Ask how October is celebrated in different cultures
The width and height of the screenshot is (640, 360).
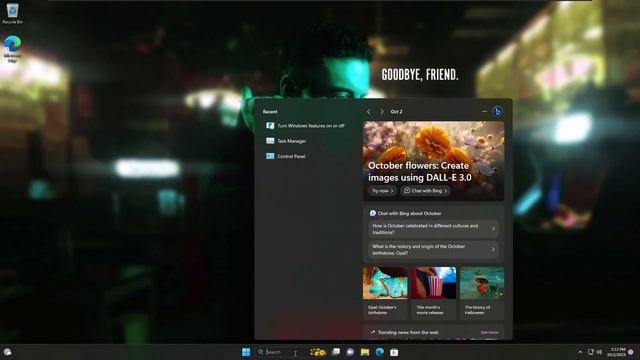[433, 229]
